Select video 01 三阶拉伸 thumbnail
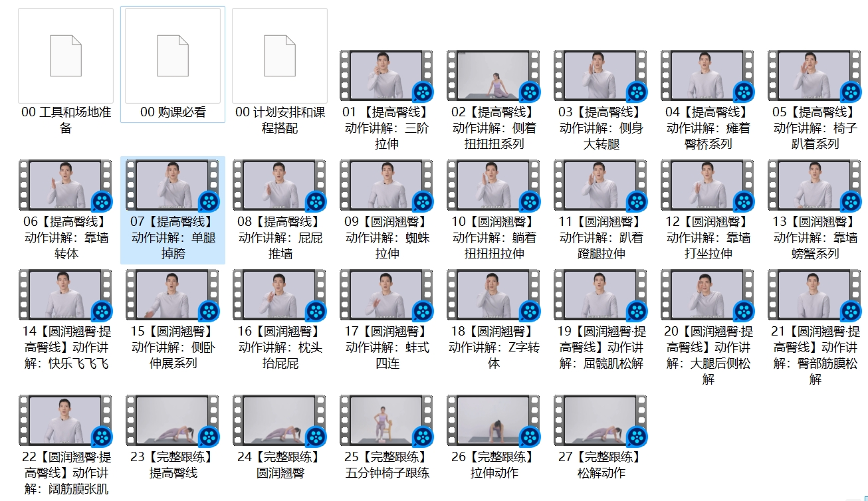This screenshot has height=501, width=868. (x=386, y=76)
